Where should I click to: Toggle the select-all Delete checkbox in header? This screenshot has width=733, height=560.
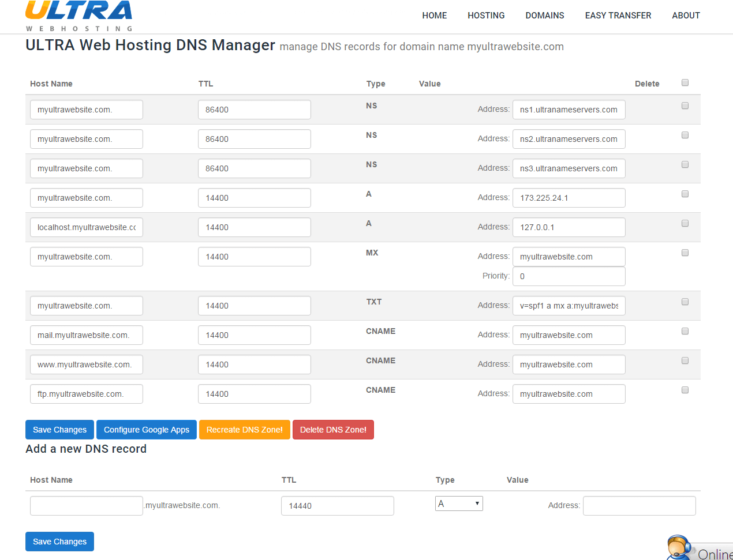[x=685, y=82]
